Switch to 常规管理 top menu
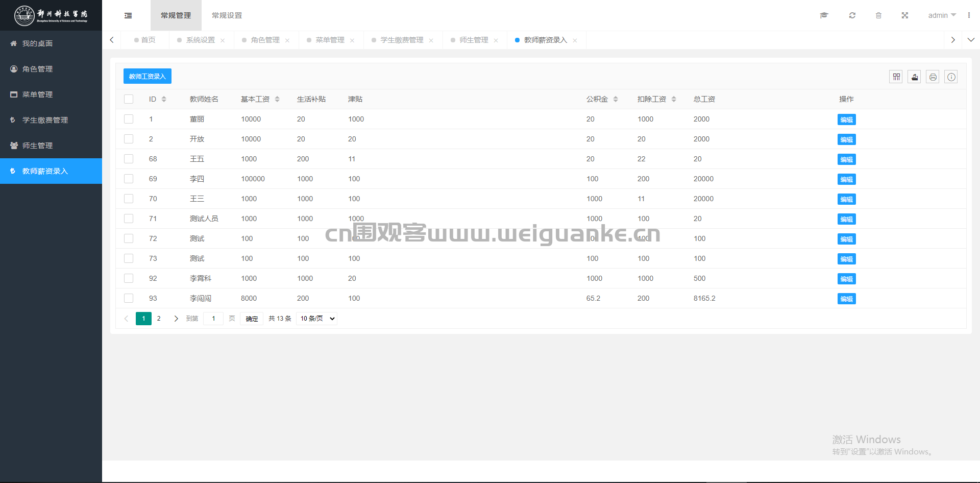The width and height of the screenshot is (980, 483). 176,15
